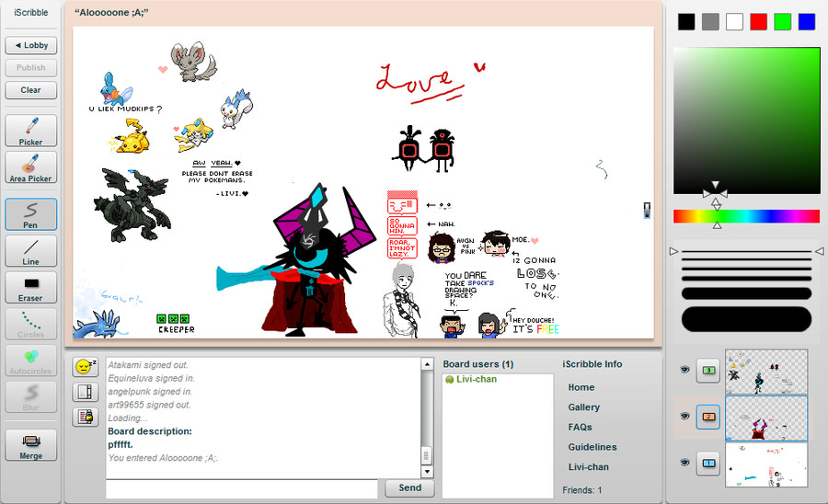
Task: Select layer 1 number button
Action: click(708, 464)
